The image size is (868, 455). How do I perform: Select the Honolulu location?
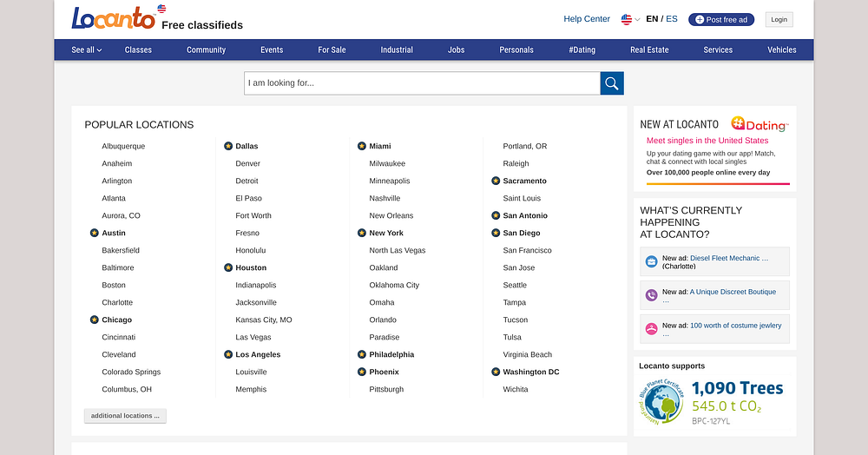point(251,250)
